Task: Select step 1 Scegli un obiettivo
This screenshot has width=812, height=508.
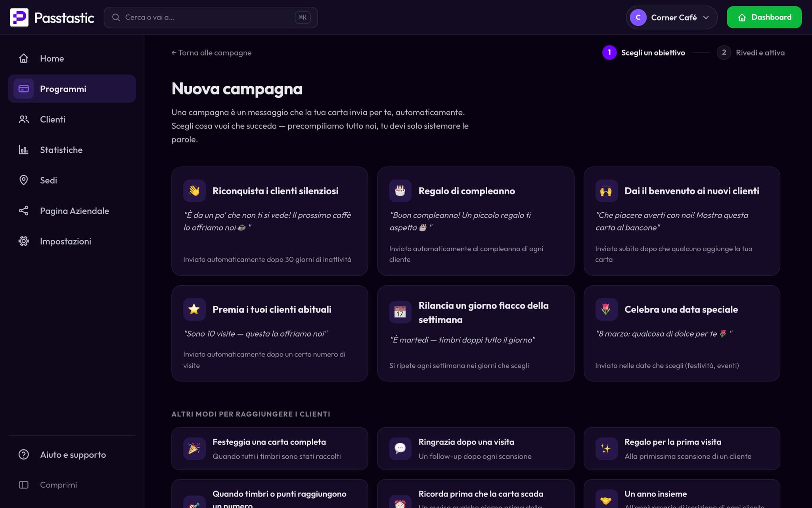Action: pyautogui.click(x=643, y=52)
